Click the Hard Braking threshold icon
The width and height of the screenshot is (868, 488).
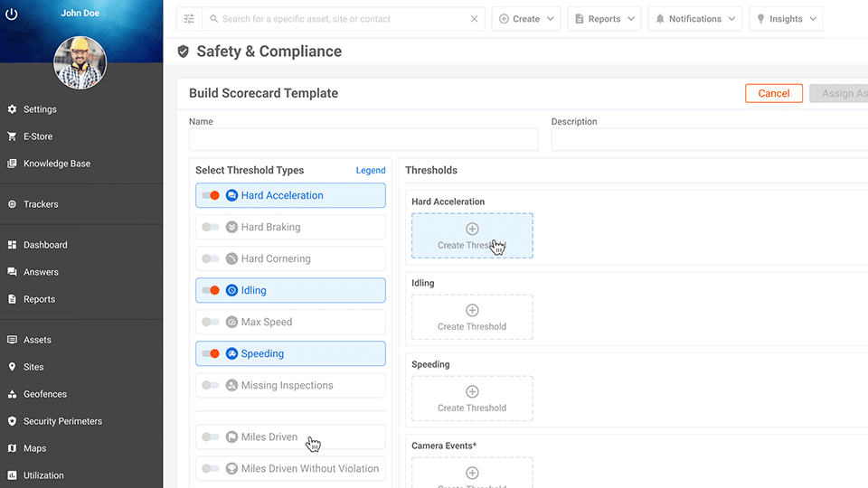pyautogui.click(x=232, y=227)
